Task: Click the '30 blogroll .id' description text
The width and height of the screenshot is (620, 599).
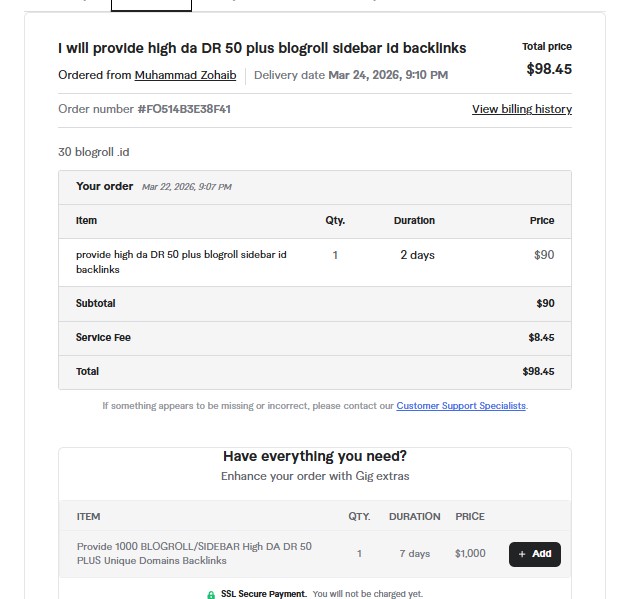Action: pos(94,152)
